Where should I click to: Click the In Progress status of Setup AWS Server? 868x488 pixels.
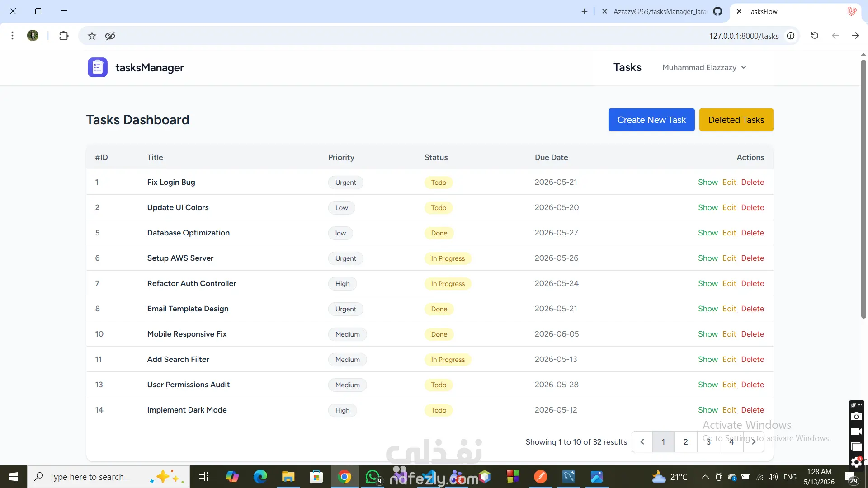448,258
